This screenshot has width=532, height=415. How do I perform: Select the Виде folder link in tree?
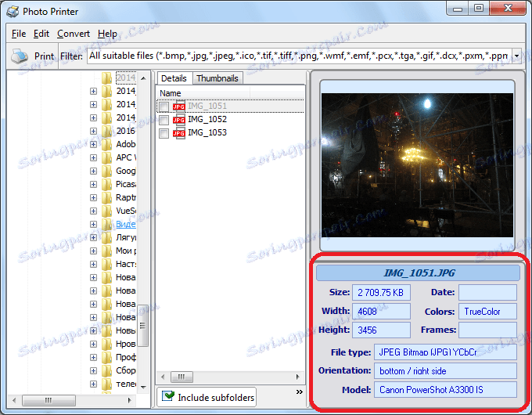(125, 224)
